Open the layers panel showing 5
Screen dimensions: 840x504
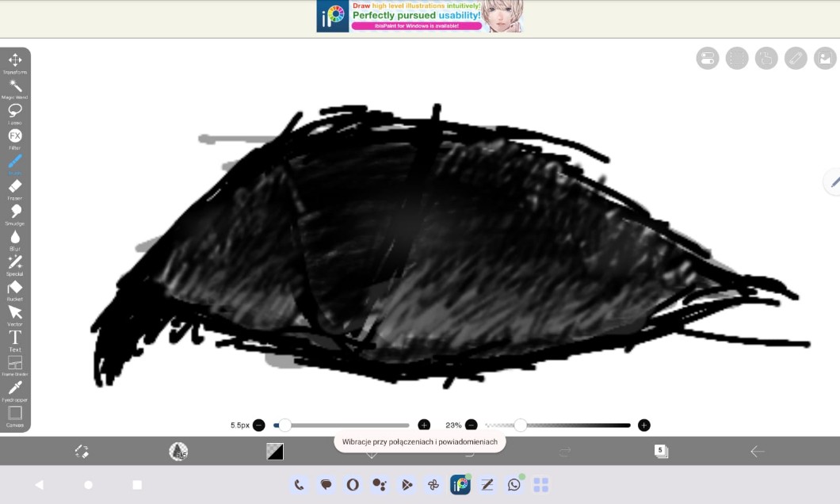tap(661, 451)
